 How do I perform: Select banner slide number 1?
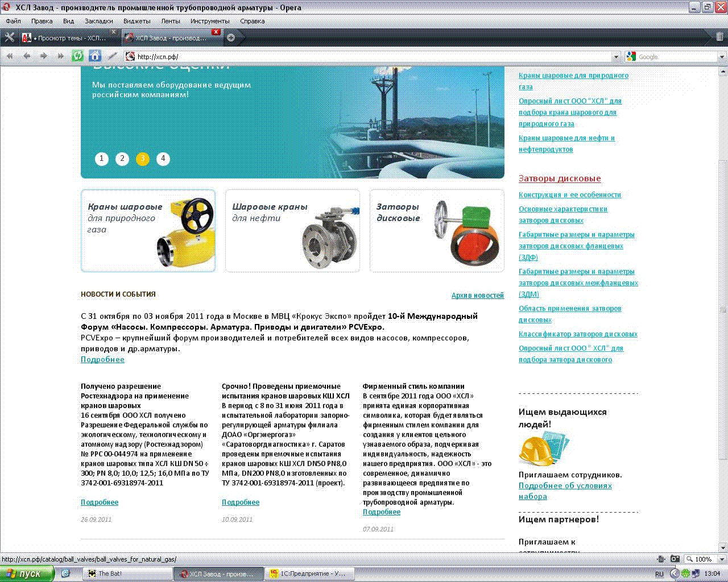(x=102, y=159)
